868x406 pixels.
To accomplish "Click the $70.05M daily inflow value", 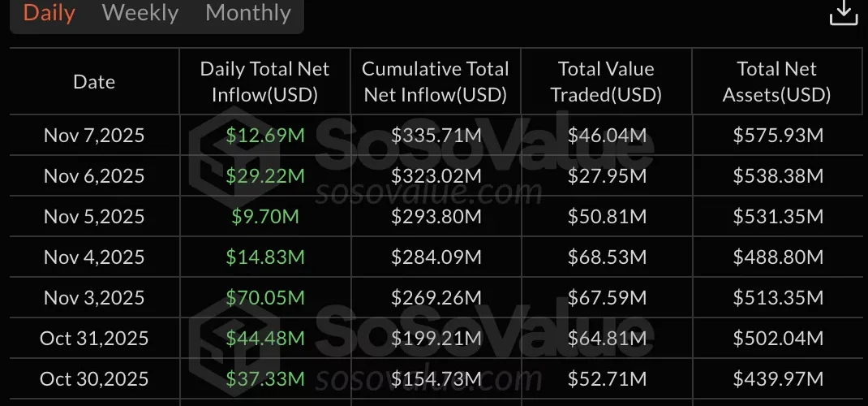I will pyautogui.click(x=265, y=297).
